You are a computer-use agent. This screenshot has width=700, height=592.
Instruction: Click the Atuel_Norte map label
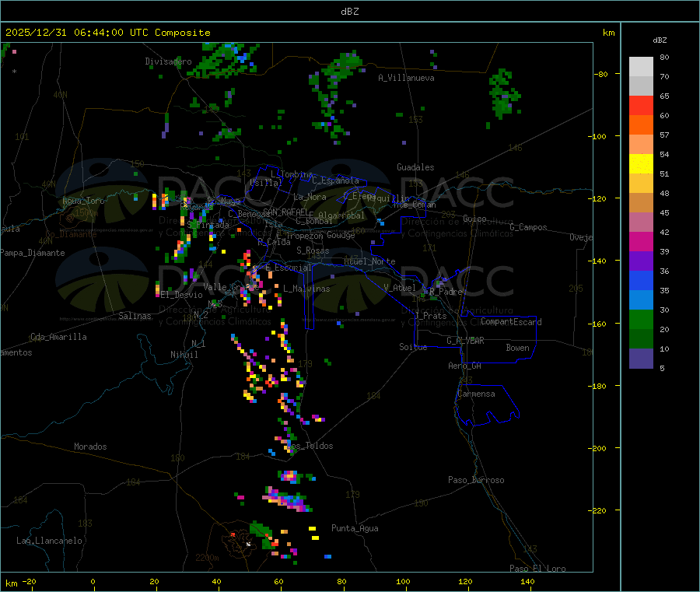pos(369,261)
